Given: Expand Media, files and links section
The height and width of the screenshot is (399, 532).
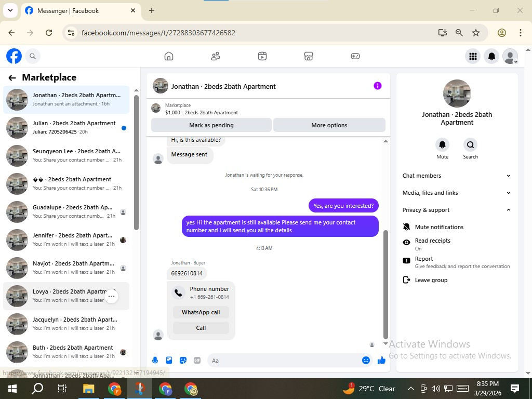Looking at the screenshot, I should coord(456,193).
